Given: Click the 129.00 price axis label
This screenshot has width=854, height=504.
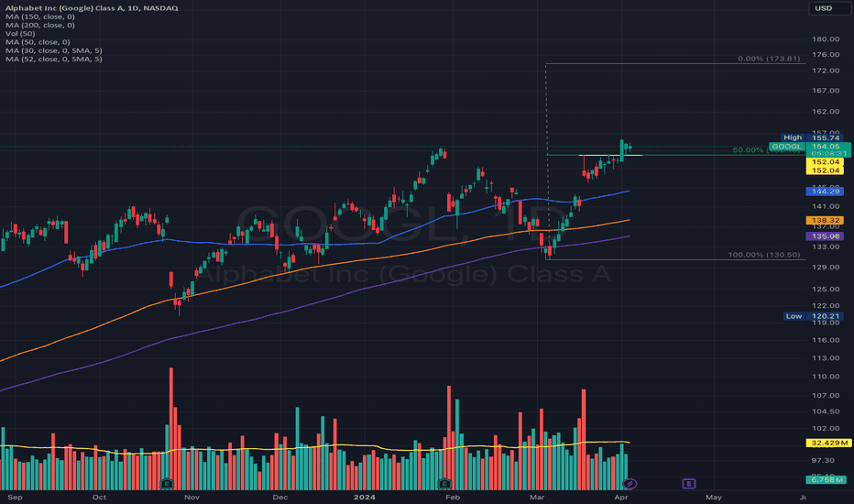Looking at the screenshot, I should [826, 268].
